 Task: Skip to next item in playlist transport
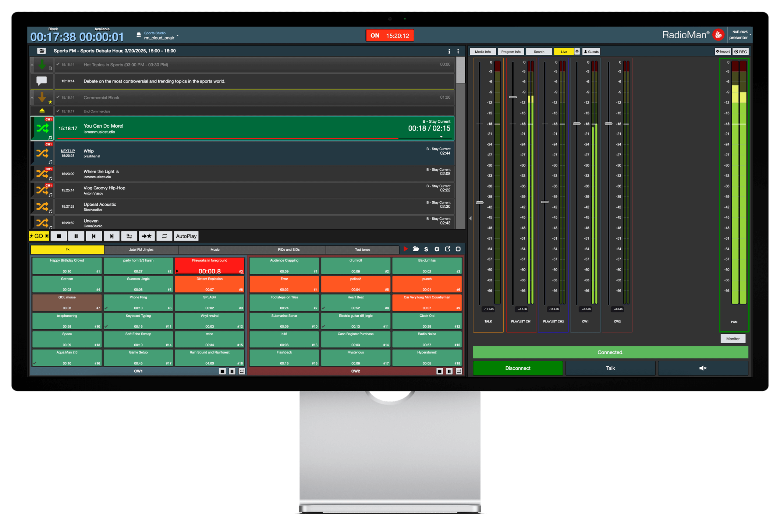tap(112, 236)
